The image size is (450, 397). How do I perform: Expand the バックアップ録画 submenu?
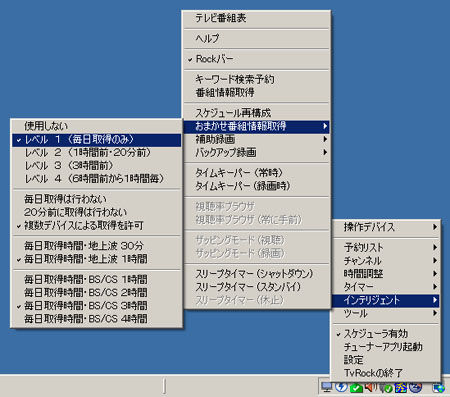point(256,153)
